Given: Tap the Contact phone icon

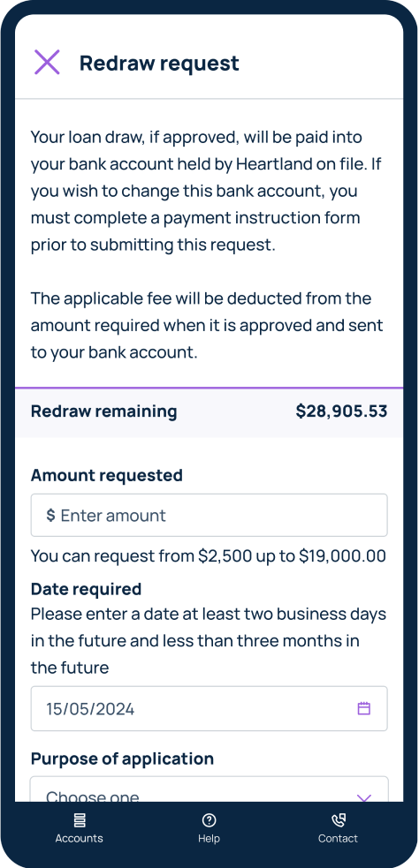Looking at the screenshot, I should click(x=338, y=819).
